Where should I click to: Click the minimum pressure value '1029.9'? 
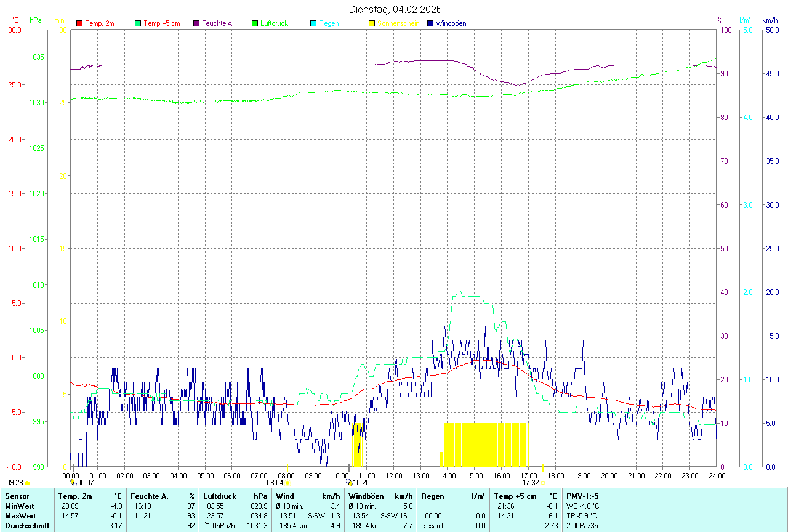click(257, 506)
